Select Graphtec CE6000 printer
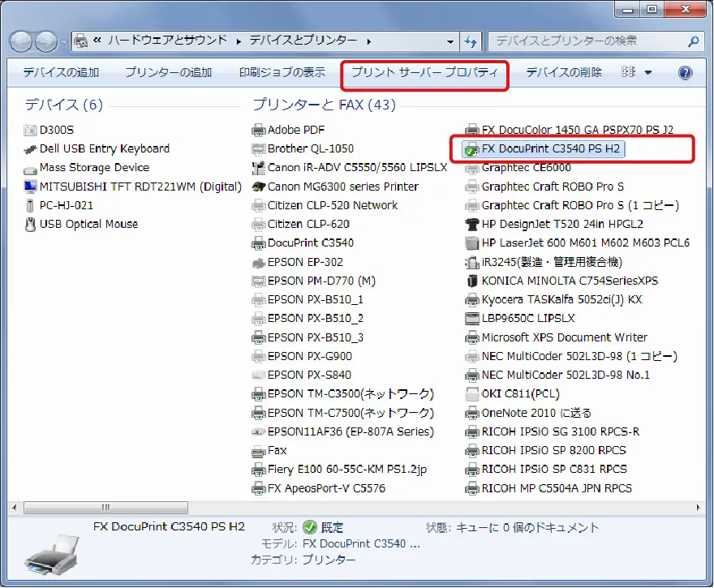Image resolution: width=714 pixels, height=588 pixels. point(518,168)
